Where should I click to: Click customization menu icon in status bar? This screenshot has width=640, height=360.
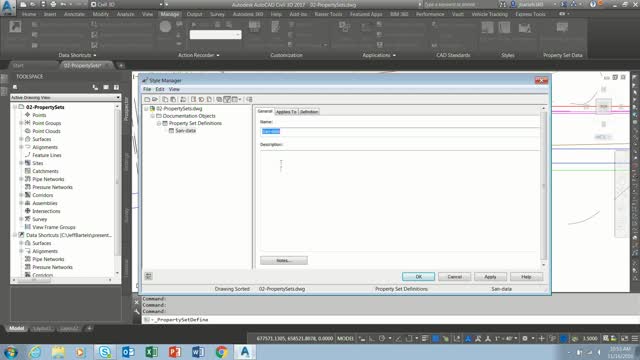pos(635,338)
